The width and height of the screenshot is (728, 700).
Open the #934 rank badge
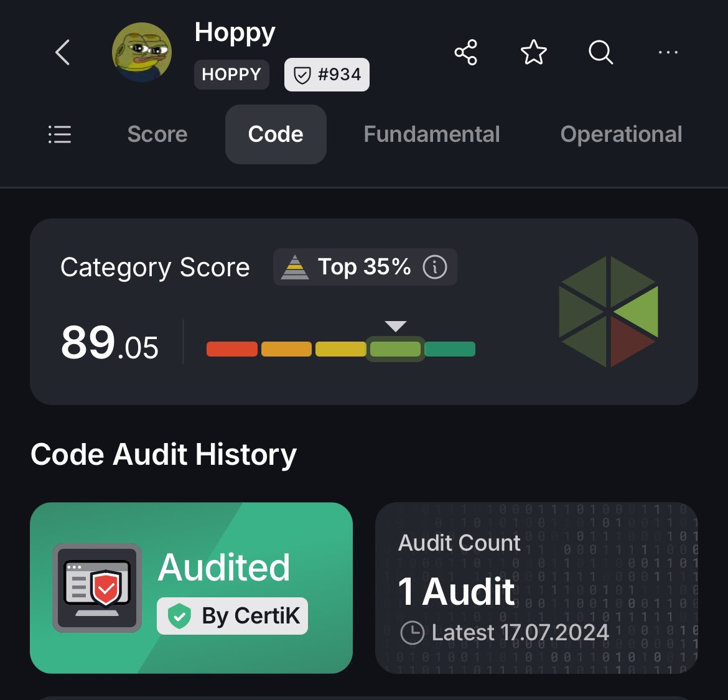coord(327,74)
